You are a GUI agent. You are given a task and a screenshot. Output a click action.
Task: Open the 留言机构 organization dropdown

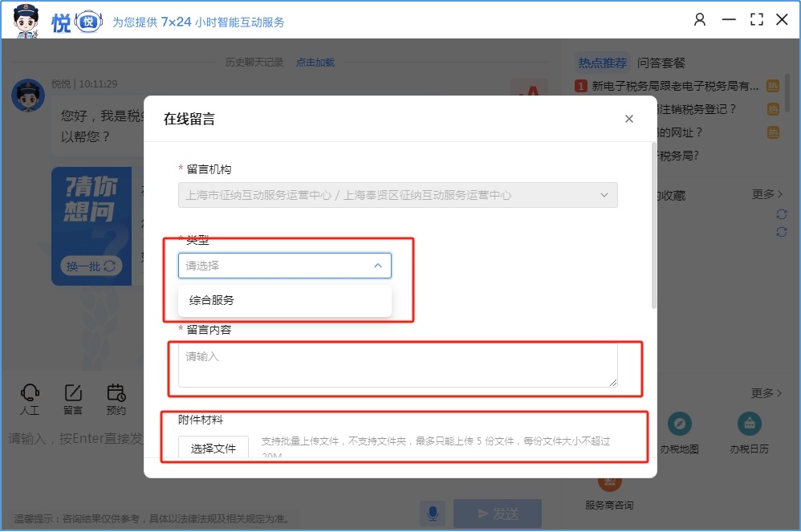pos(397,195)
